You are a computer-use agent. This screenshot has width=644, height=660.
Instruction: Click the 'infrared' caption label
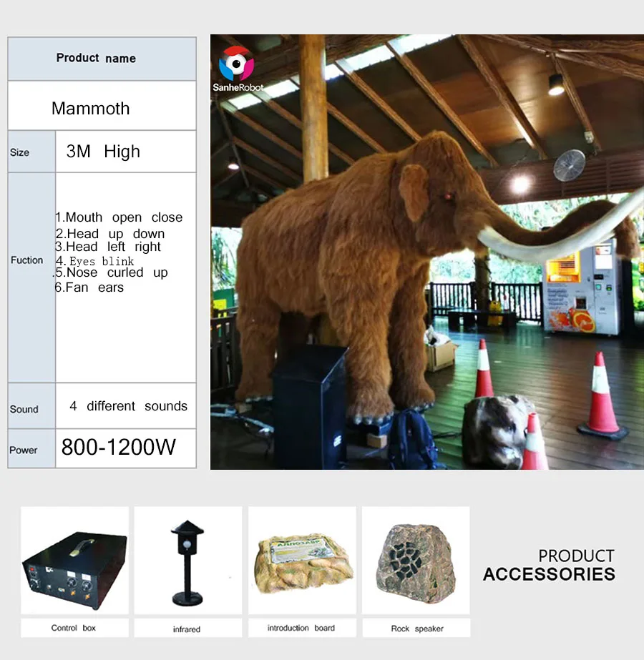pyautogui.click(x=187, y=629)
